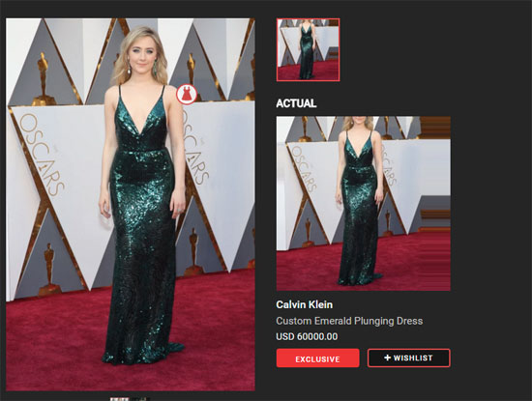Click the green earring in main photo

coord(156,69)
